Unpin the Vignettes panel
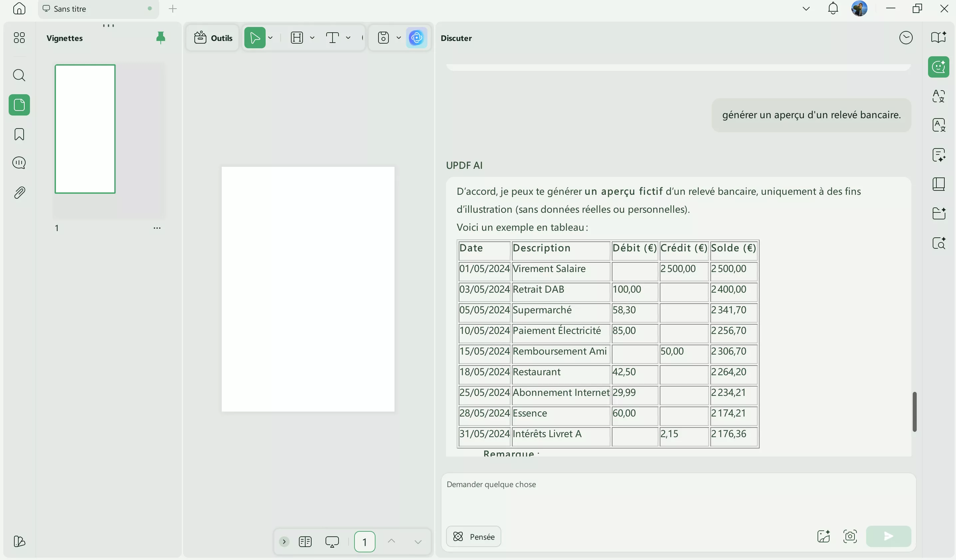Image resolution: width=956 pixels, height=560 pixels. click(160, 38)
